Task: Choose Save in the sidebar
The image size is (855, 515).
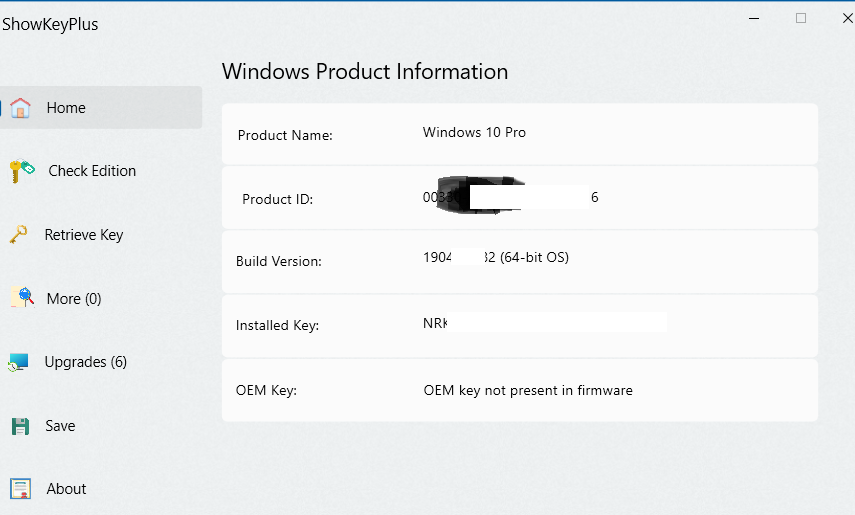Action: tap(60, 426)
